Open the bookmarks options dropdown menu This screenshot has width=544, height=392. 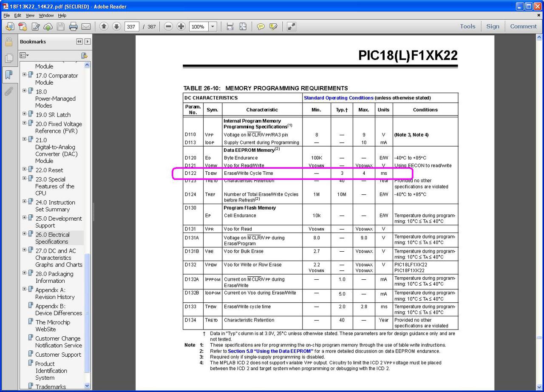coord(25,55)
